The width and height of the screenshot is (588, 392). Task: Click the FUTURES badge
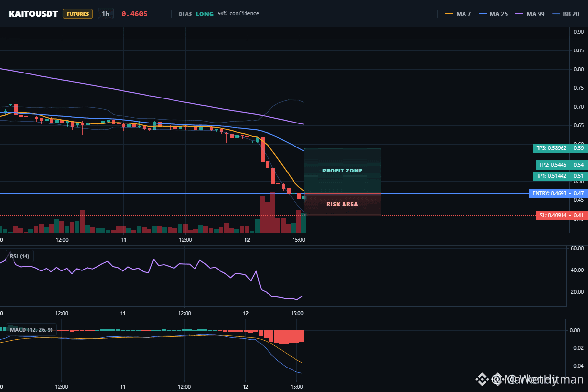[78, 14]
